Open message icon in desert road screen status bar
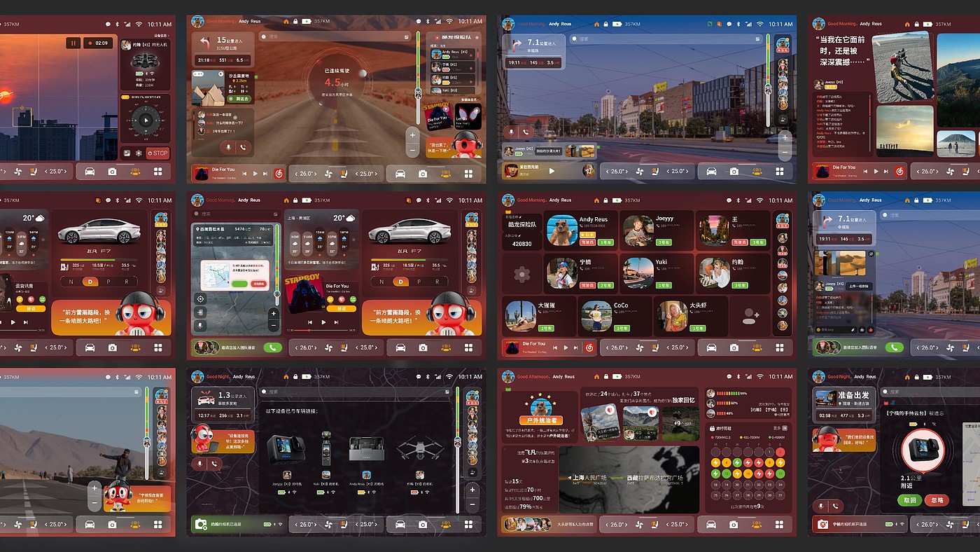The height and width of the screenshot is (552, 980). click(419, 22)
